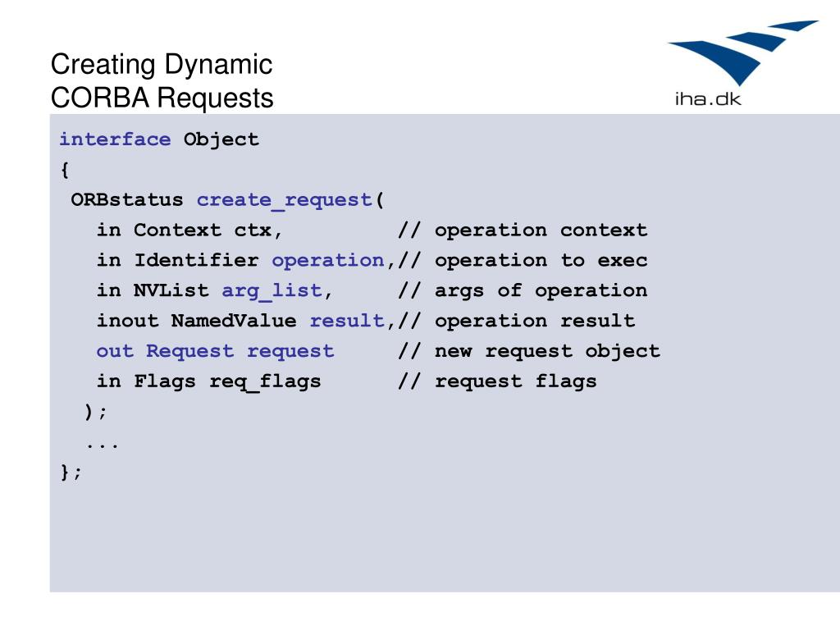Click the '// request flags' comment
This screenshot has height=630, width=840.
pos(498,381)
